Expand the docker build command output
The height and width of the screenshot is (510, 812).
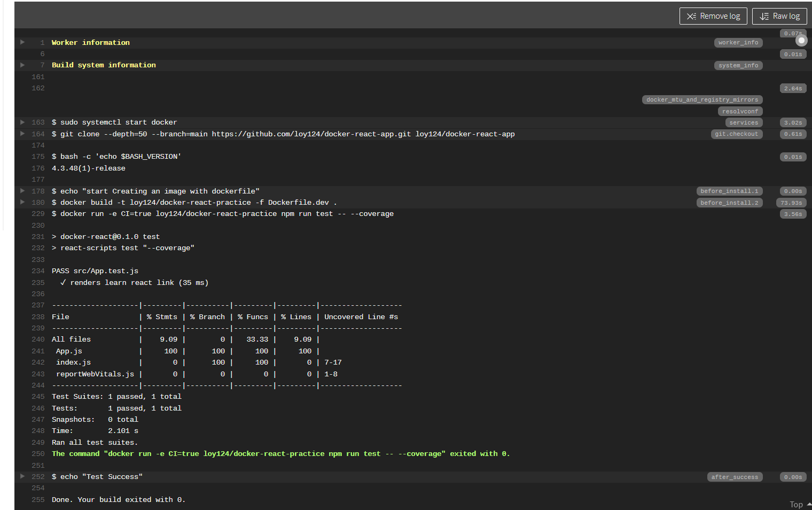22,202
